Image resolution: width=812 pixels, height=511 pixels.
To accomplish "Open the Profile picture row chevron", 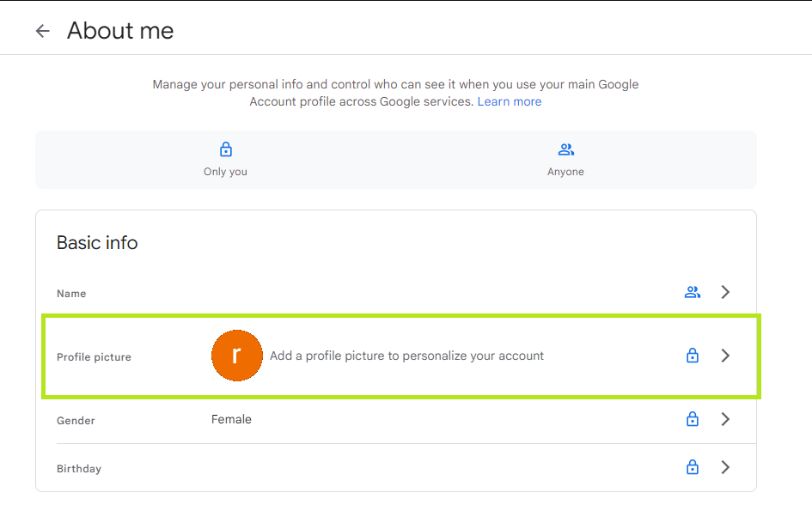I will pos(725,356).
